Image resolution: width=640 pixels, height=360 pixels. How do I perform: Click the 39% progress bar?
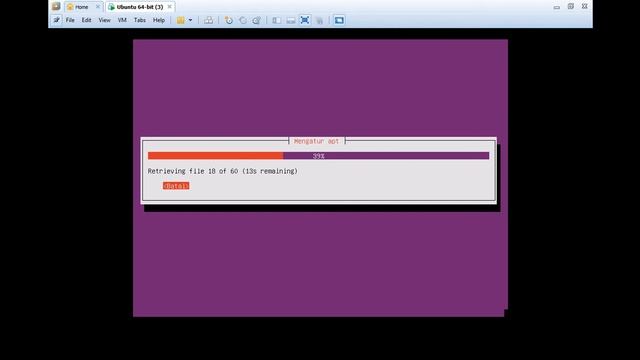point(318,156)
